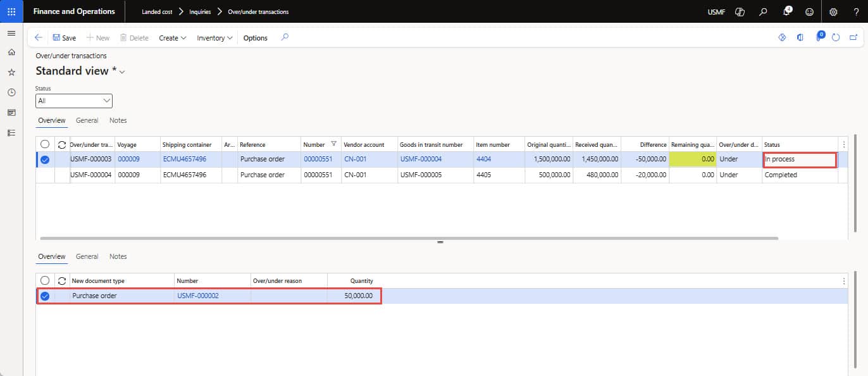This screenshot has height=376, width=868.
Task: Click the refresh page icon at top right
Action: point(836,38)
